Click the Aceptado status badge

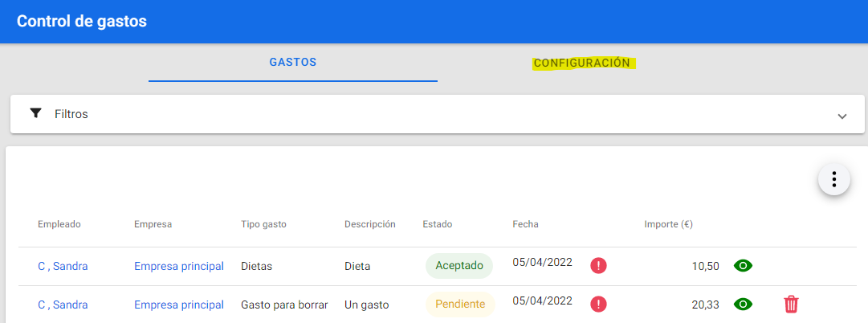pyautogui.click(x=458, y=266)
